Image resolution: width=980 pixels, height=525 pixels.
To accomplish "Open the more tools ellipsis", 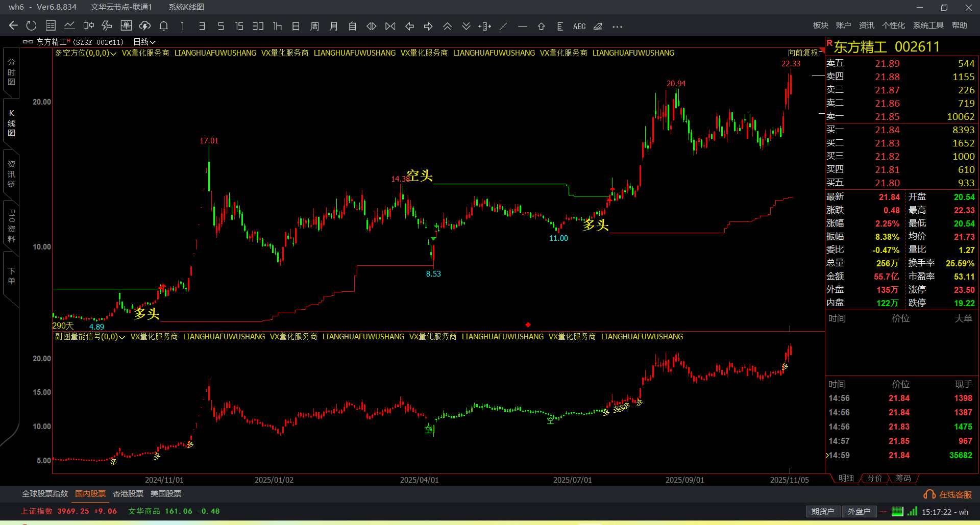I will point(617,27).
